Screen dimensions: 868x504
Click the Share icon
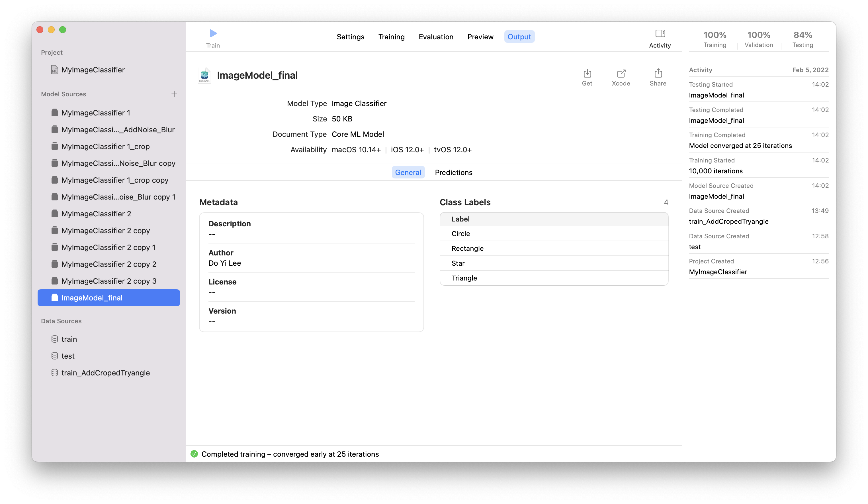pos(658,74)
